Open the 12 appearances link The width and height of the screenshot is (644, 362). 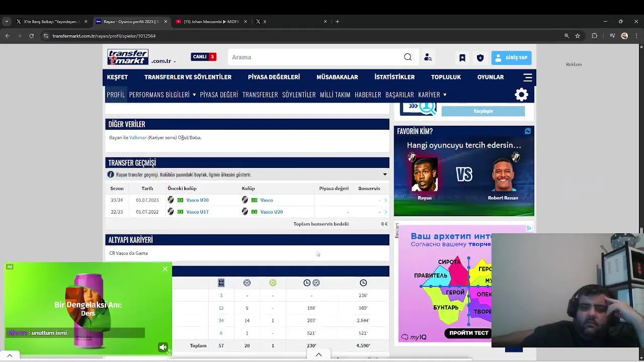pyautogui.click(x=221, y=308)
